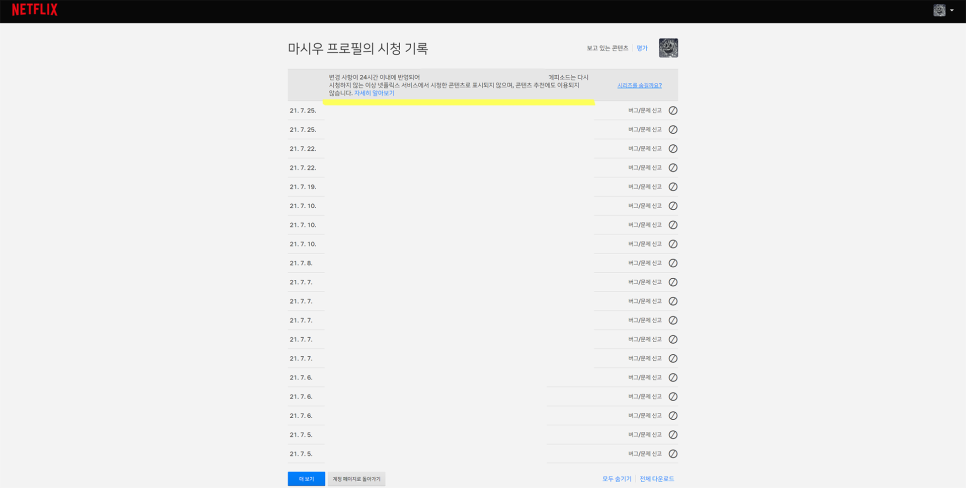
Task: Hide the first 21. 7. 6. entry
Action: [x=673, y=378]
